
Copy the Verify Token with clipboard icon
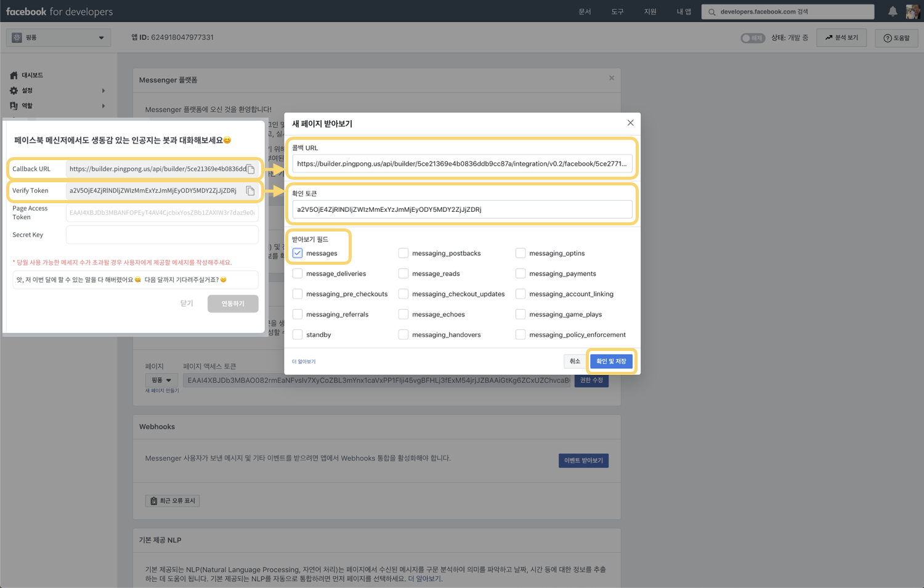(x=251, y=191)
